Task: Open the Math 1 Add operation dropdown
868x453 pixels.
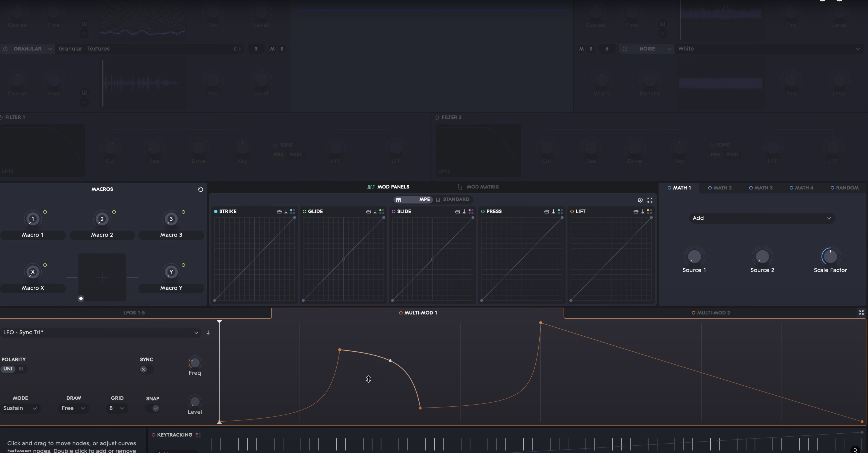Action: tap(762, 218)
